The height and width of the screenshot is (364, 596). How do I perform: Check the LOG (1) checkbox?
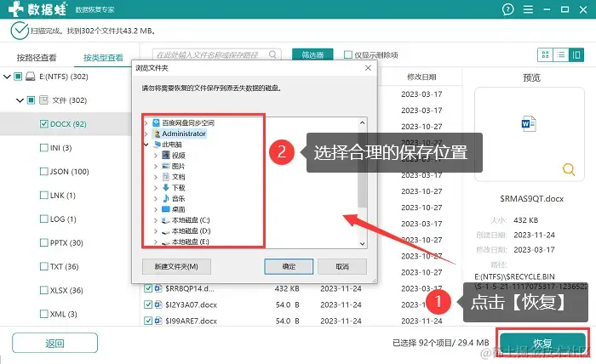pos(44,219)
